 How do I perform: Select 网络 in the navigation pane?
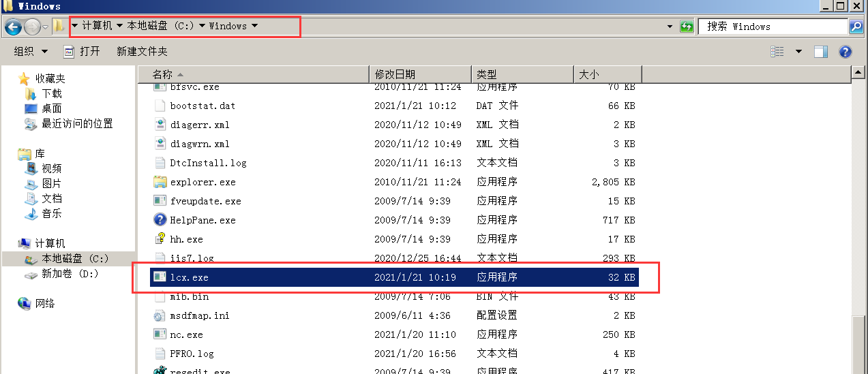click(45, 303)
